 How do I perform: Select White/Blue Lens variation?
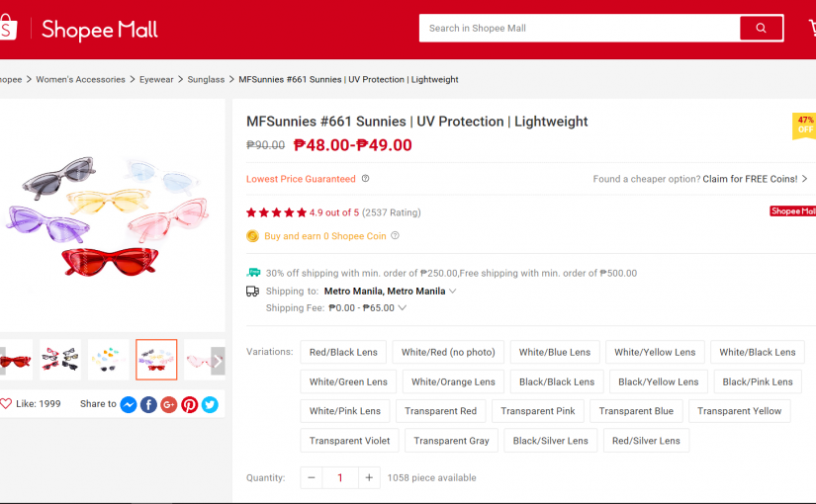click(555, 352)
